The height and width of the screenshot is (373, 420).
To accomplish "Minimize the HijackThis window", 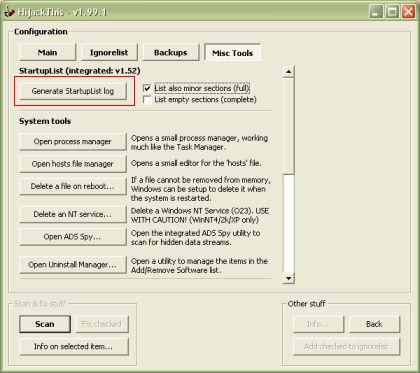I will [376, 12].
